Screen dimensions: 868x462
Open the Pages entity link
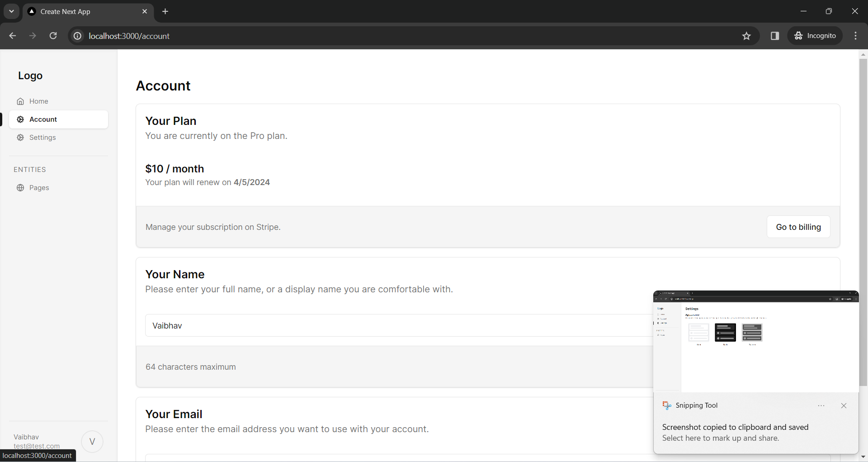pyautogui.click(x=58, y=188)
